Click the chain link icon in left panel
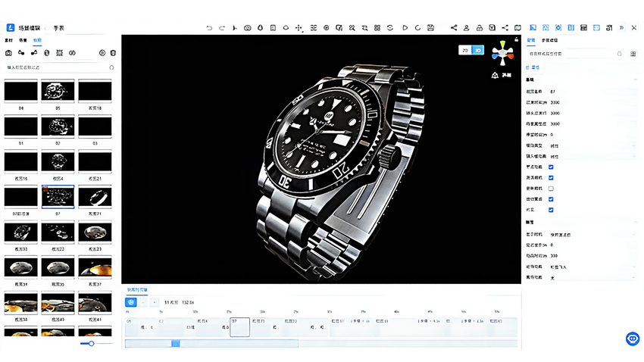 72,53
